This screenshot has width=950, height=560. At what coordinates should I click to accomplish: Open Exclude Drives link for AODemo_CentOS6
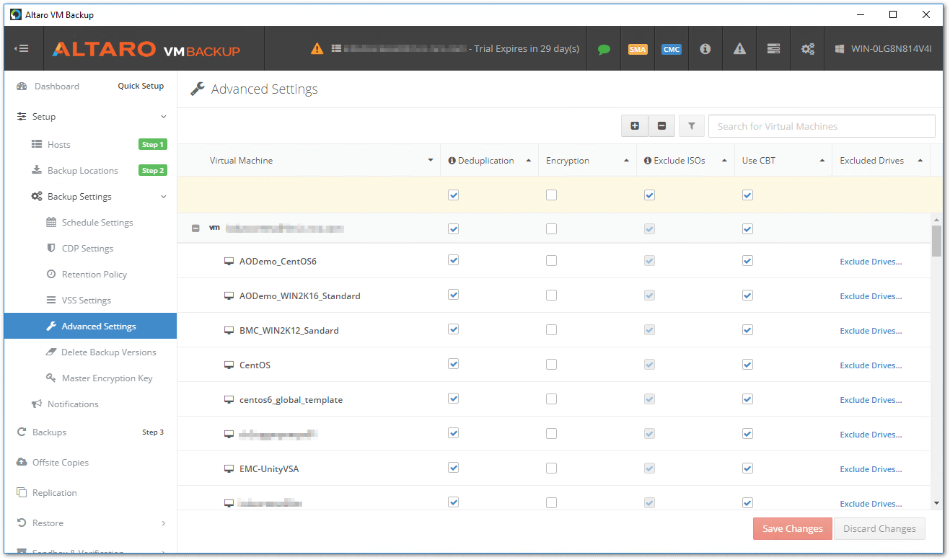coord(871,262)
